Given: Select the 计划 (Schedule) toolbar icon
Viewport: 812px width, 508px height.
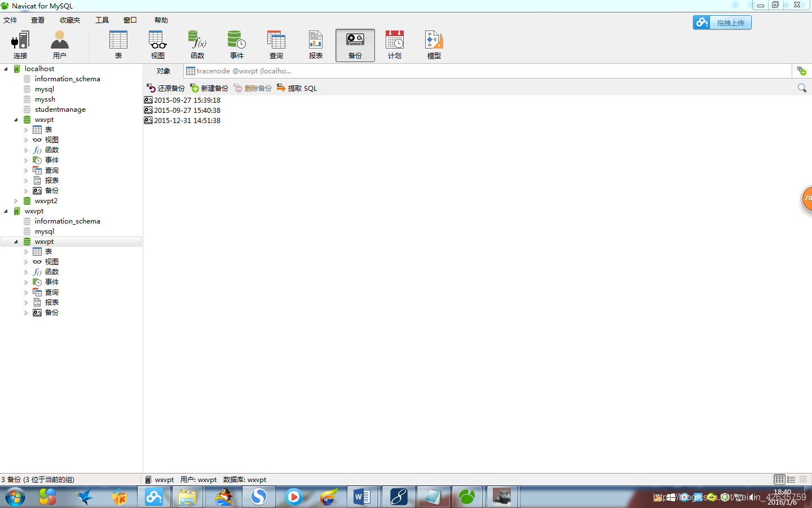Looking at the screenshot, I should (x=394, y=44).
